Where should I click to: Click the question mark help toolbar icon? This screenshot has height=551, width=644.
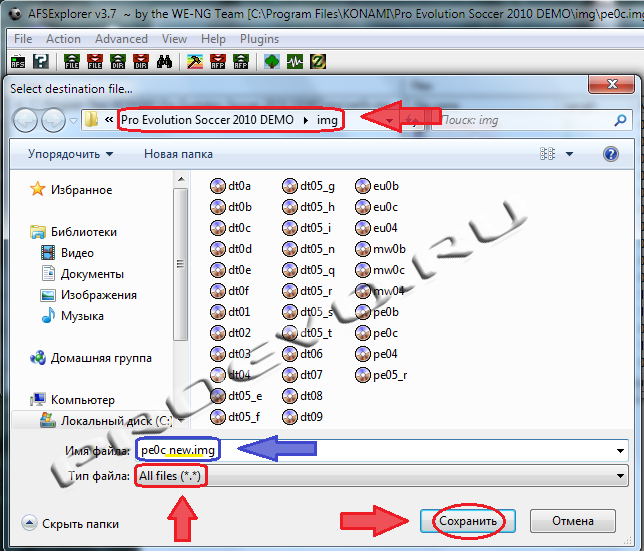click(41, 62)
